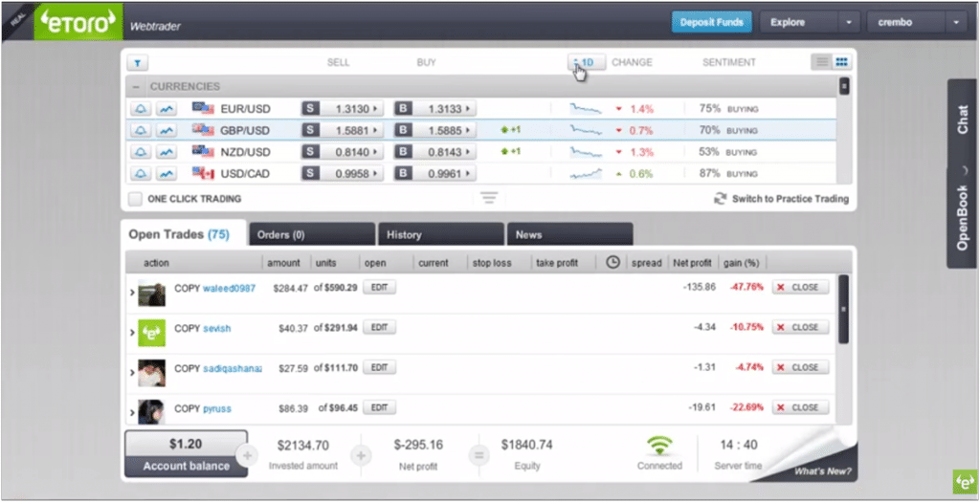Open the pyruss trader profile link
This screenshot has width=980, height=502.
coord(217,409)
